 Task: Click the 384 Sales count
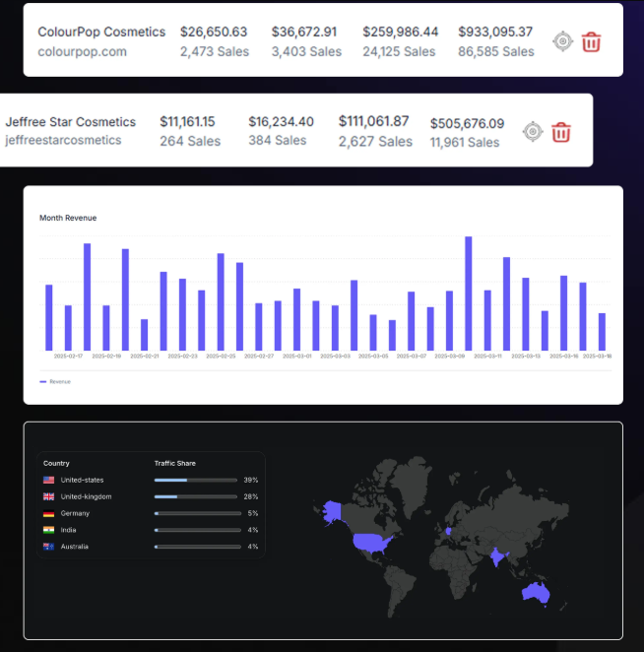[x=278, y=140]
